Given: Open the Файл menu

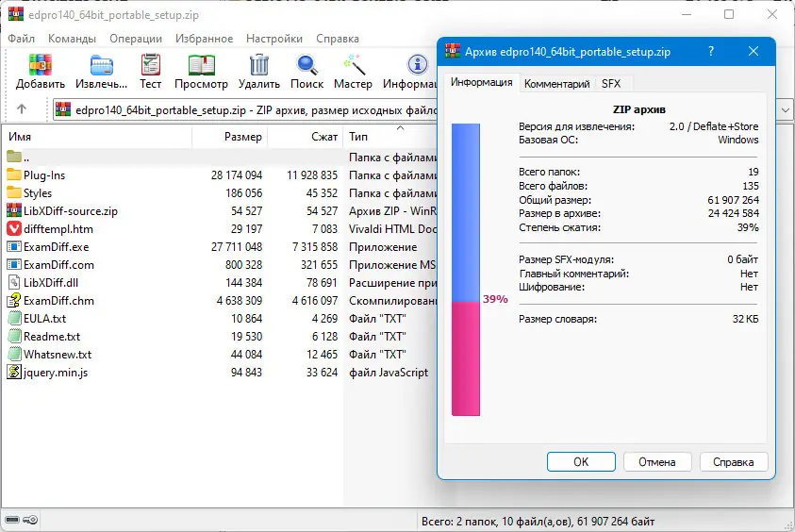Looking at the screenshot, I should tap(22, 39).
